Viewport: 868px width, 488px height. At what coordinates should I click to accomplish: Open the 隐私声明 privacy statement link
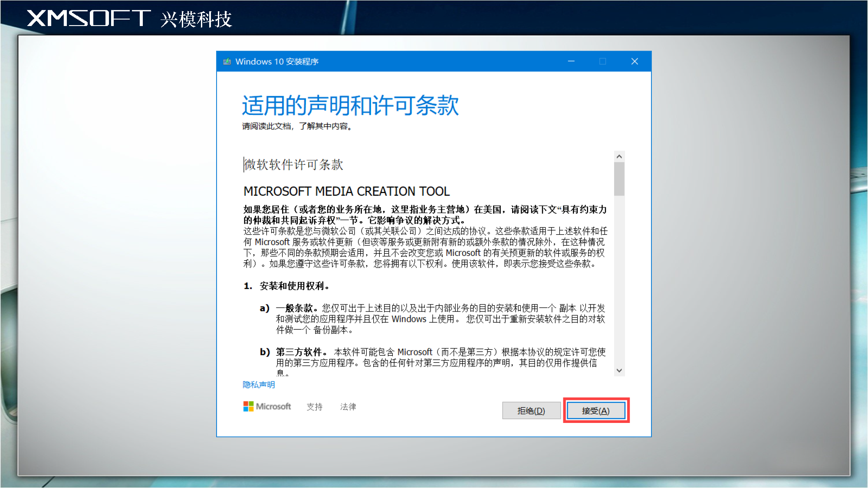259,385
